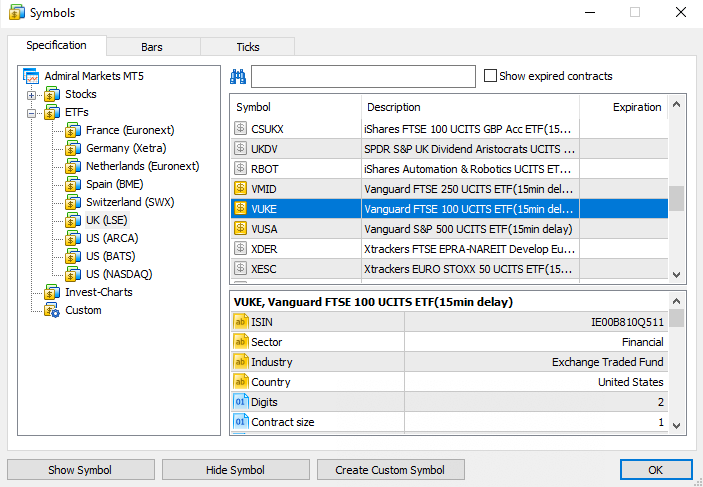Enable Show expired contracts checkbox

click(490, 76)
